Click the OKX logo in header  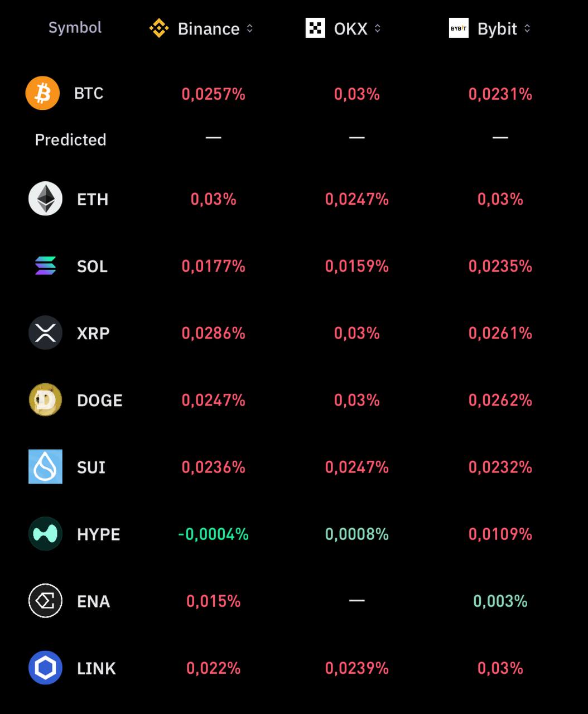click(x=315, y=28)
